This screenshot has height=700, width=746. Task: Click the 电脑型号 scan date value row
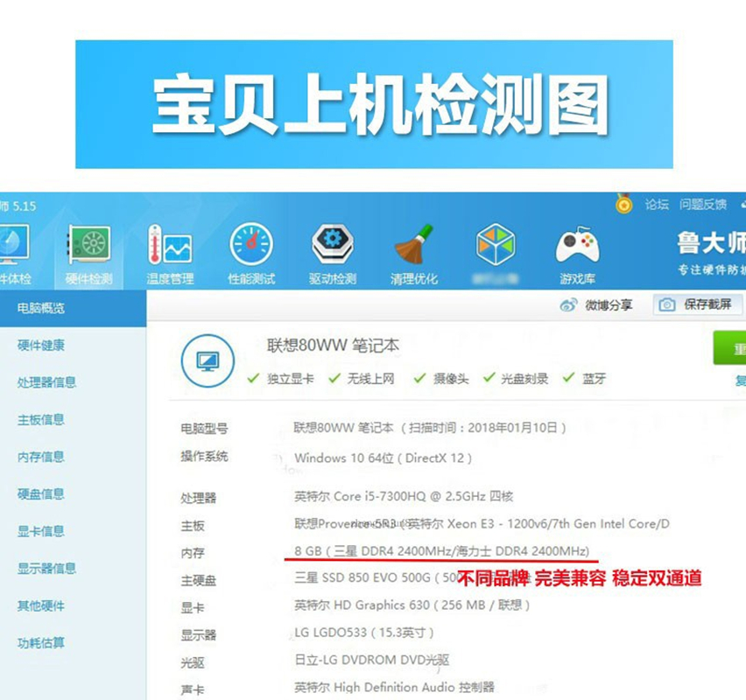[x=430, y=428]
